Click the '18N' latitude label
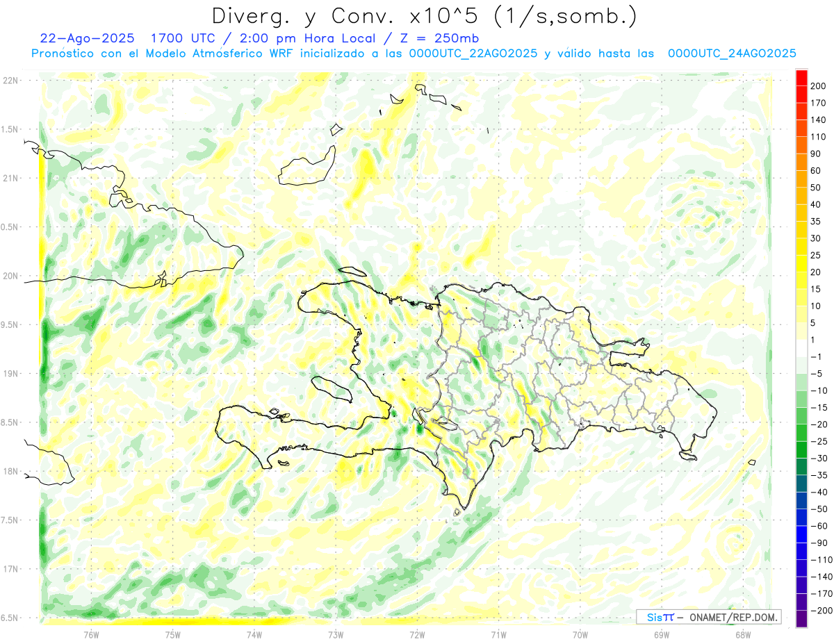Viewport: 834px width, 644px height. click(11, 471)
